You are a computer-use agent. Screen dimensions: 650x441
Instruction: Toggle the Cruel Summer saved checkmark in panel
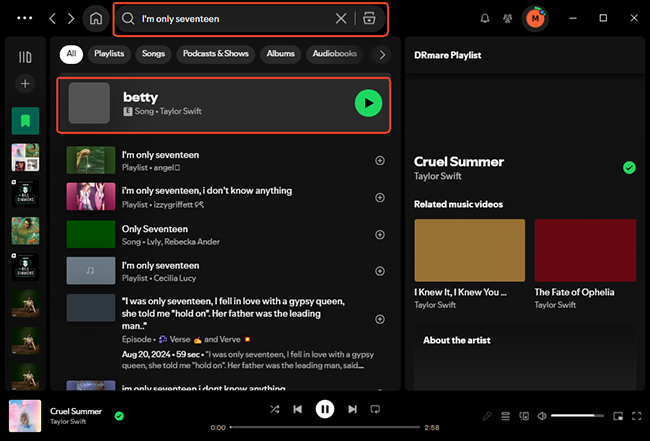tap(629, 167)
